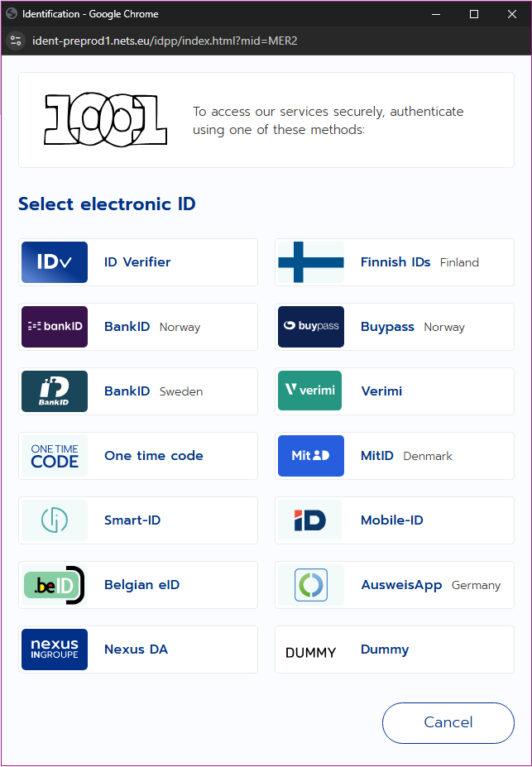532x767 pixels.
Task: Click the BankID Sweden logo icon
Action: coord(55,391)
